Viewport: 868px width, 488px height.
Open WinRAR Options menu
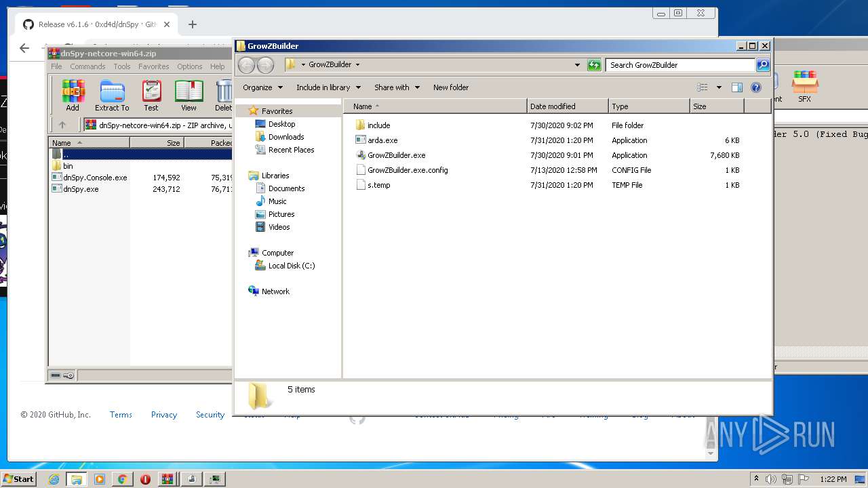tap(190, 66)
